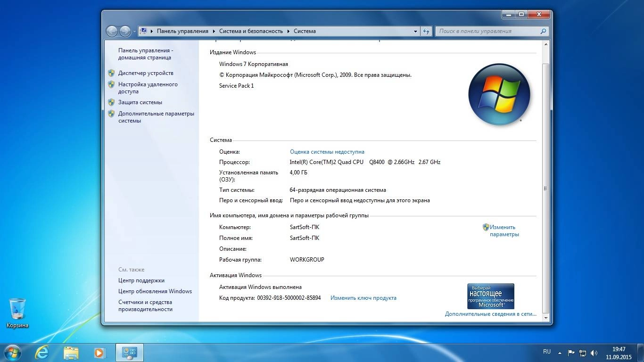Click shield icon beside Дополнительные параметры системы
The height and width of the screenshot is (362, 644).
pos(111,114)
